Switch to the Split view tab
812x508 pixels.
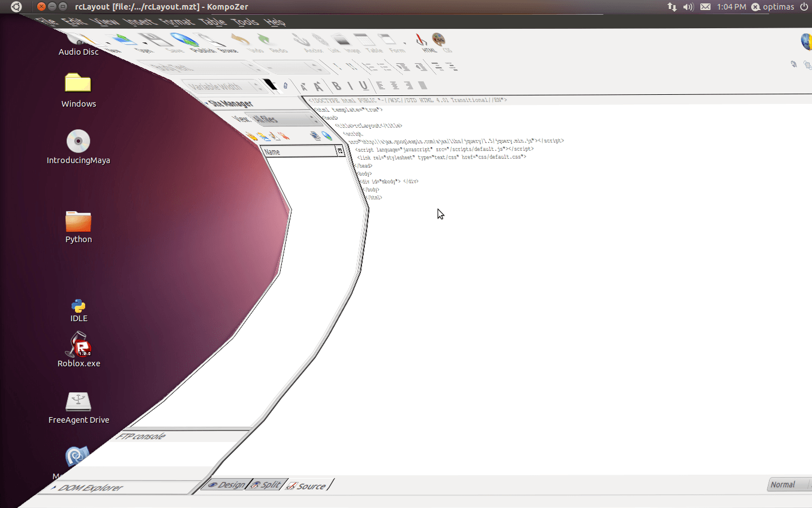tap(266, 484)
